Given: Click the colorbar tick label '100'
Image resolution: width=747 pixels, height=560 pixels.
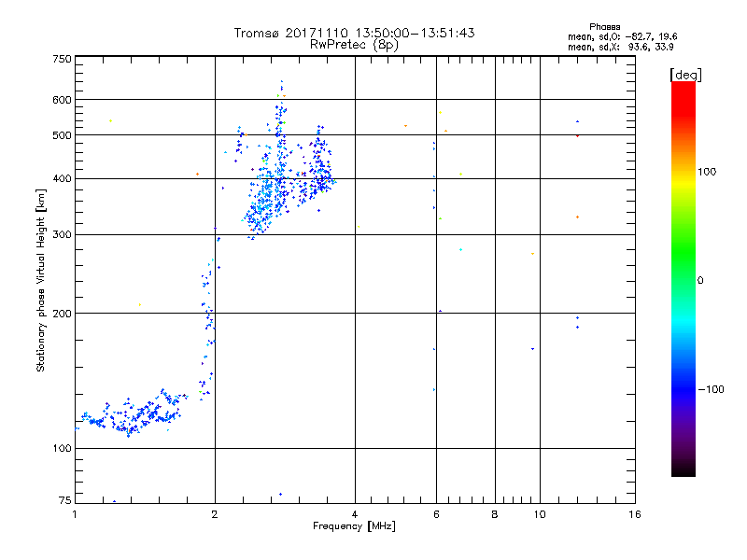Looking at the screenshot, I should [707, 172].
